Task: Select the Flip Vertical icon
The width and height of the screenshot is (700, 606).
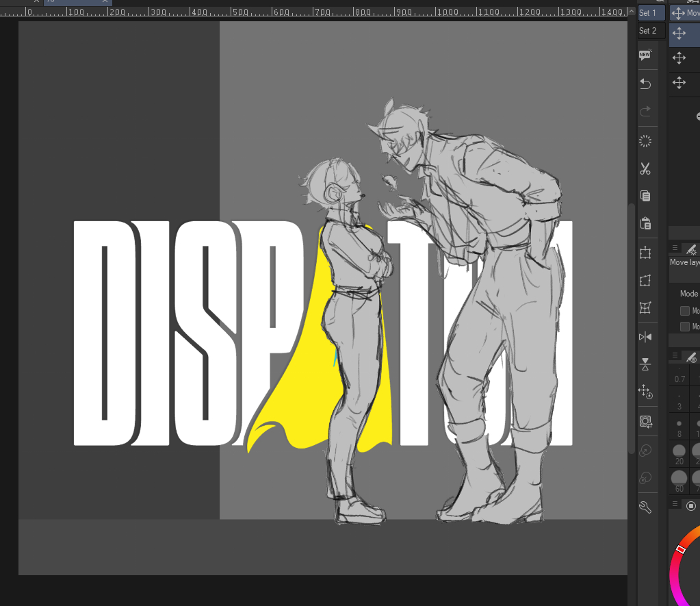Action: pos(645,364)
